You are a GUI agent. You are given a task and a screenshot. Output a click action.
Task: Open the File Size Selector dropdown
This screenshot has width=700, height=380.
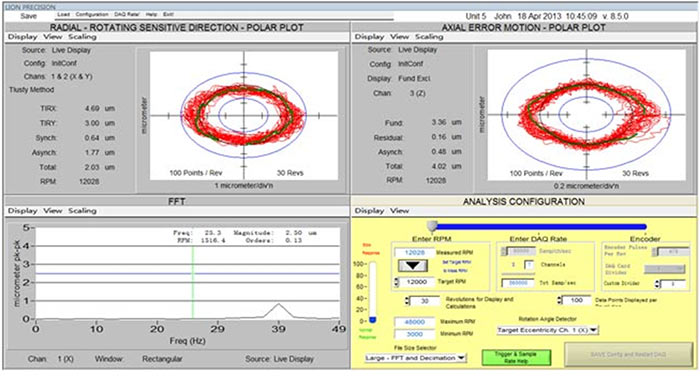tap(415, 358)
